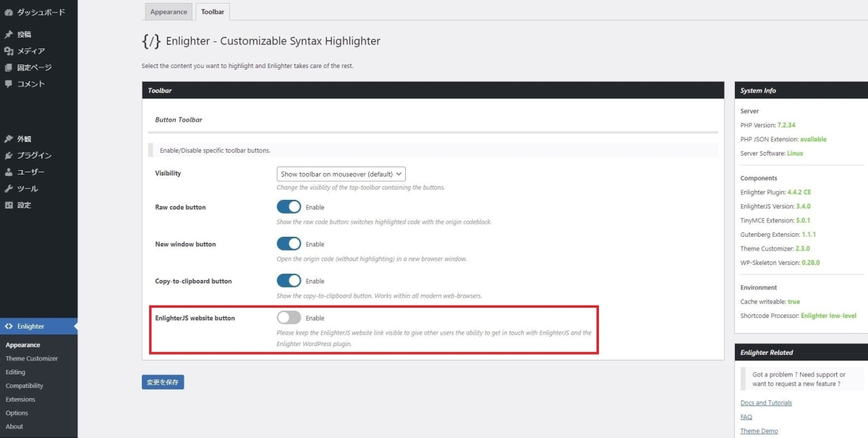
Task: Turn off the New window button toggle
Action: pyautogui.click(x=289, y=243)
